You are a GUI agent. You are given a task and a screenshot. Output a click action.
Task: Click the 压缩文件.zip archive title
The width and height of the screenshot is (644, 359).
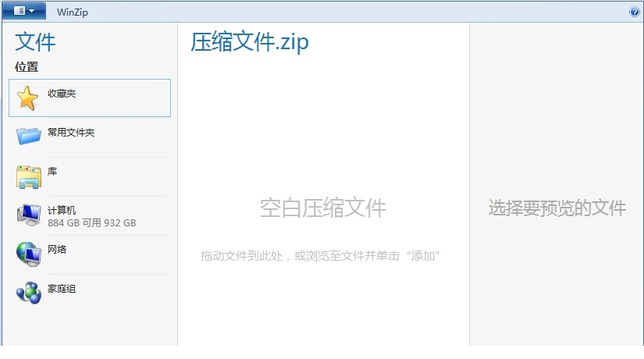coord(249,42)
